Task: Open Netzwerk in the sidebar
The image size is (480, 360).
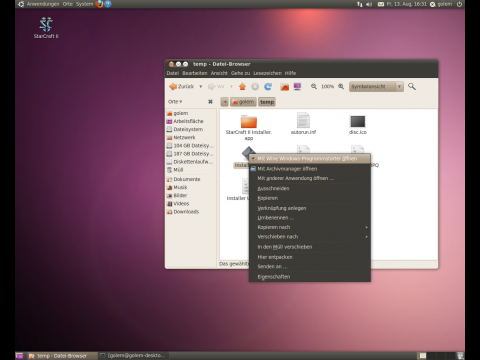Action: pyautogui.click(x=191, y=137)
